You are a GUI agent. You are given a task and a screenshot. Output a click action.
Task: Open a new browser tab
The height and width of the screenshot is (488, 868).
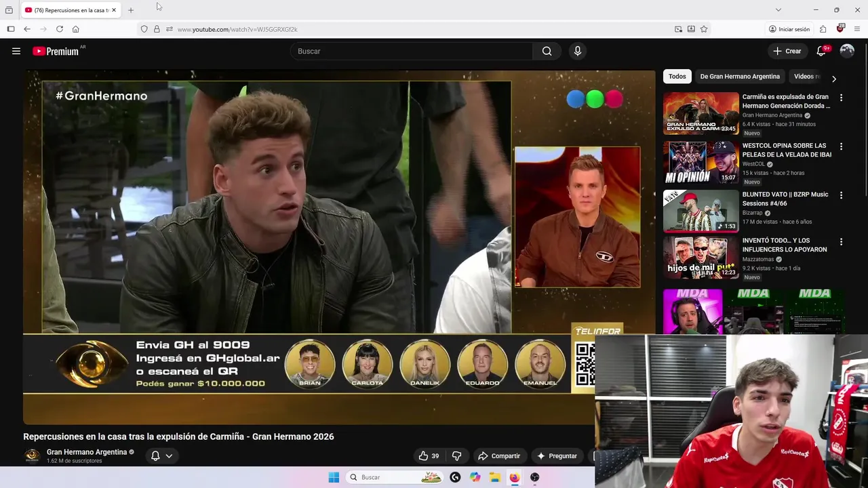coord(131,10)
